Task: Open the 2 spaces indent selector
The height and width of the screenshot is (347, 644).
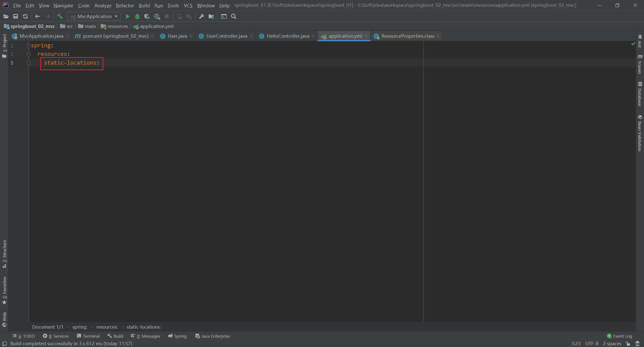Action: (612, 343)
